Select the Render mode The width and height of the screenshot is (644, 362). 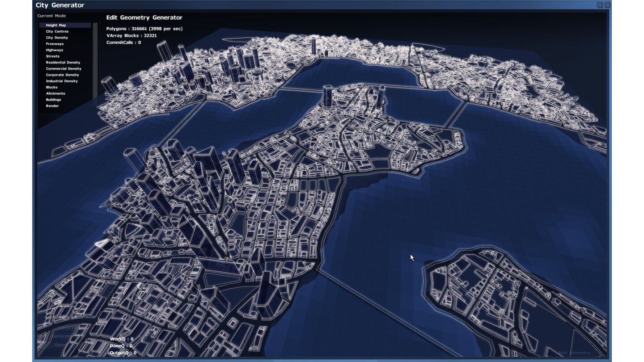pos(52,106)
